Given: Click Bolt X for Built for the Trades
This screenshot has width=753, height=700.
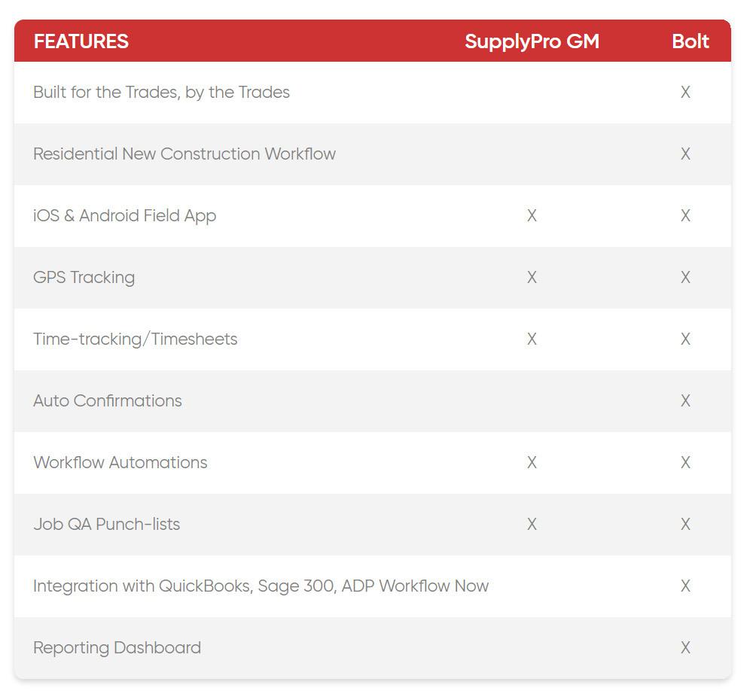Looking at the screenshot, I should tap(685, 93).
